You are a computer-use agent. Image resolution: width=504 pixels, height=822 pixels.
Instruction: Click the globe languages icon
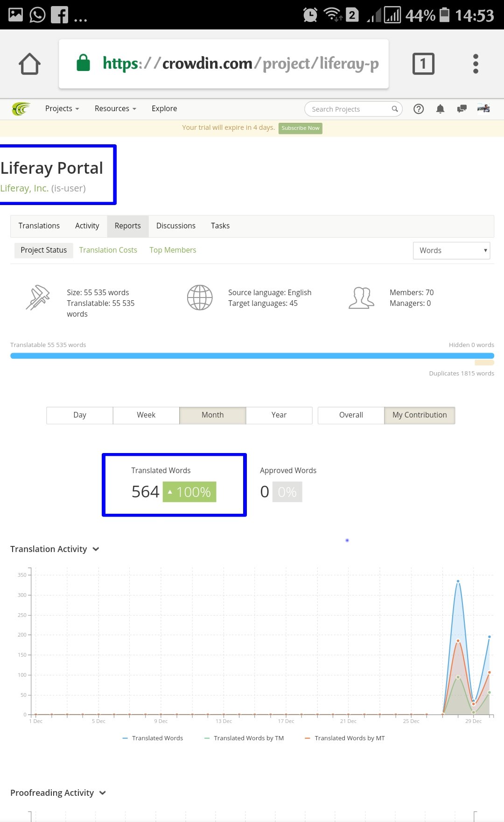coord(200,298)
